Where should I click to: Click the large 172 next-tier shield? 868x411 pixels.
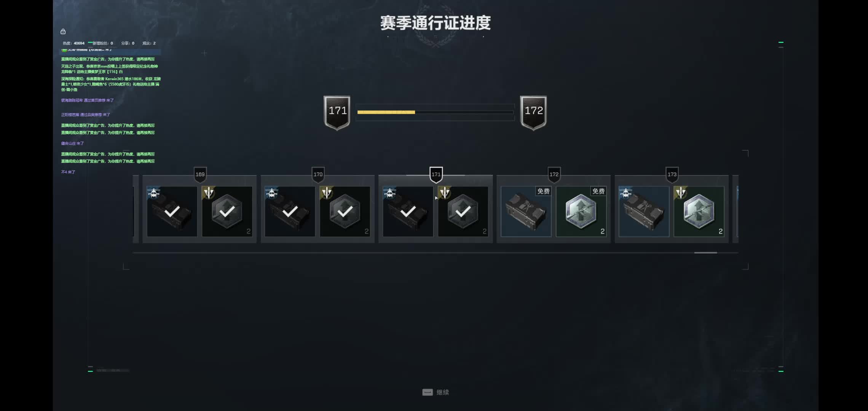pos(533,113)
